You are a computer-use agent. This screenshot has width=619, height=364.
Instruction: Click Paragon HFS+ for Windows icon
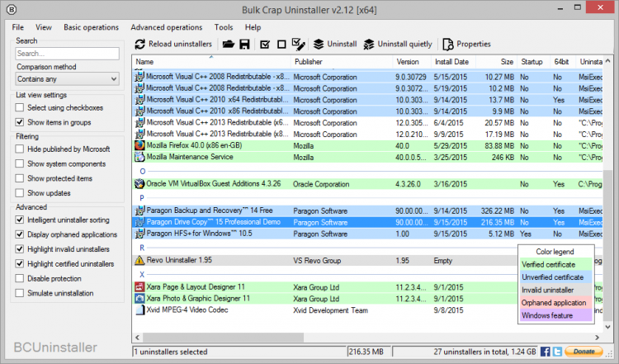pos(139,234)
